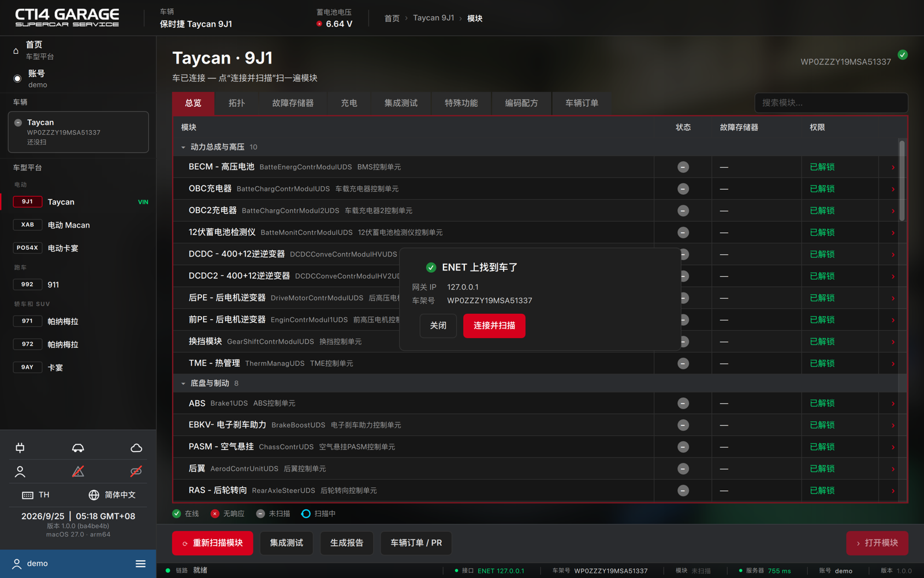Image resolution: width=924 pixels, height=578 pixels.
Task: Collapse the 动力总成与高压 group
Action: pos(183,147)
